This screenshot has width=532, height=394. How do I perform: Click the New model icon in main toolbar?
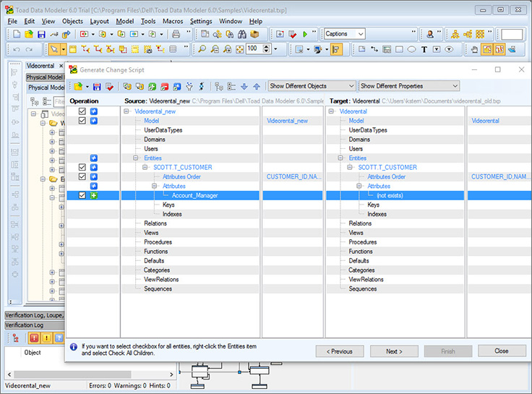click(x=17, y=34)
